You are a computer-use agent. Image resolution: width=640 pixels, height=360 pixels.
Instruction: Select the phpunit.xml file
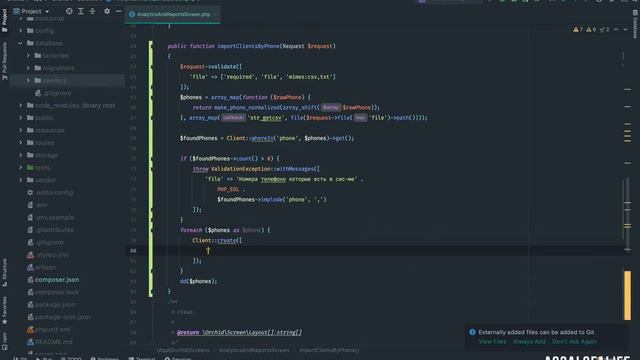pyautogui.click(x=49, y=329)
